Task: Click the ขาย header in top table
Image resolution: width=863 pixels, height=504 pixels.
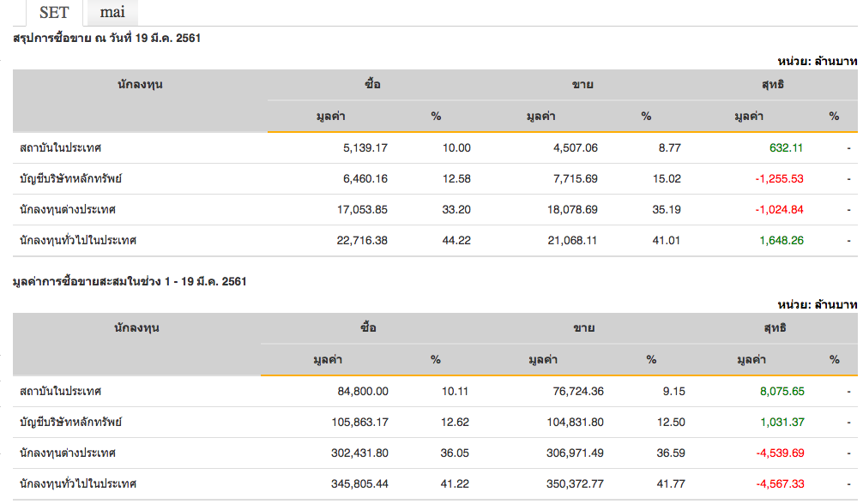Action: pos(583,85)
